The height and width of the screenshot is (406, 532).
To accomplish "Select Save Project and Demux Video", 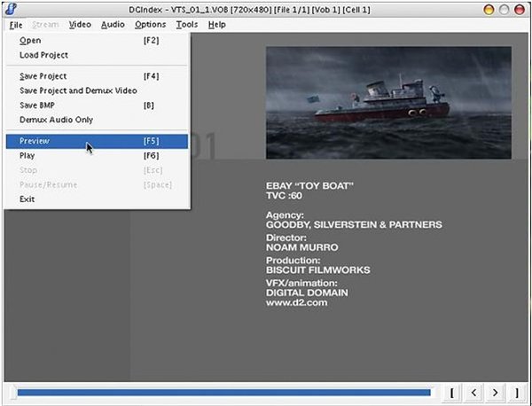I will [x=97, y=90].
